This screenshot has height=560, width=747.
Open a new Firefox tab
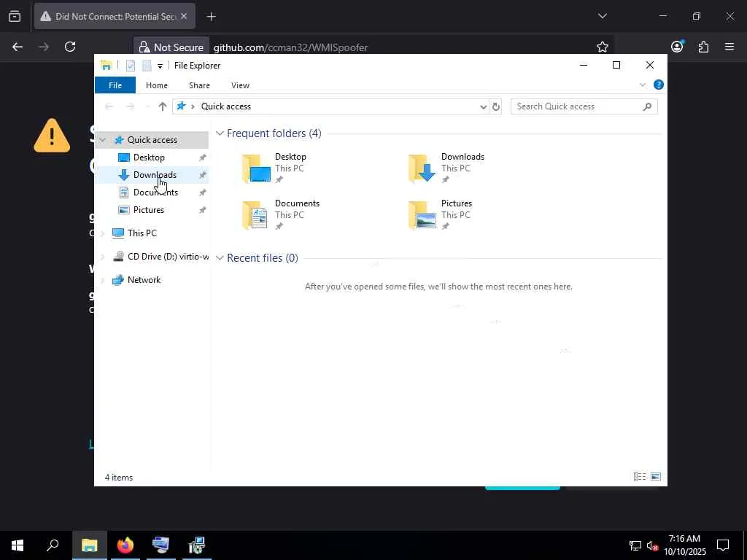pyautogui.click(x=211, y=17)
